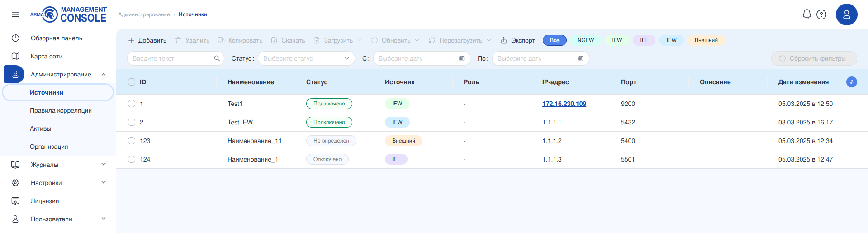The width and height of the screenshot is (868, 233).
Task: Collapse the Администрирование section
Action: click(x=104, y=74)
